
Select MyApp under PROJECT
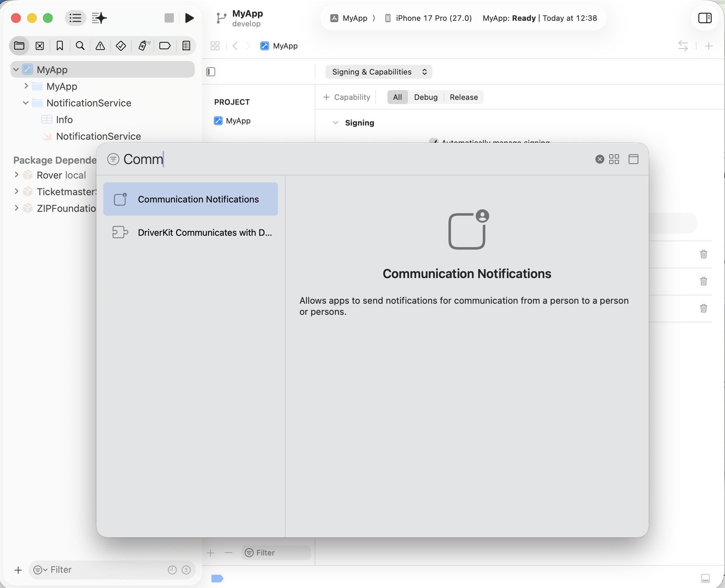coord(232,121)
